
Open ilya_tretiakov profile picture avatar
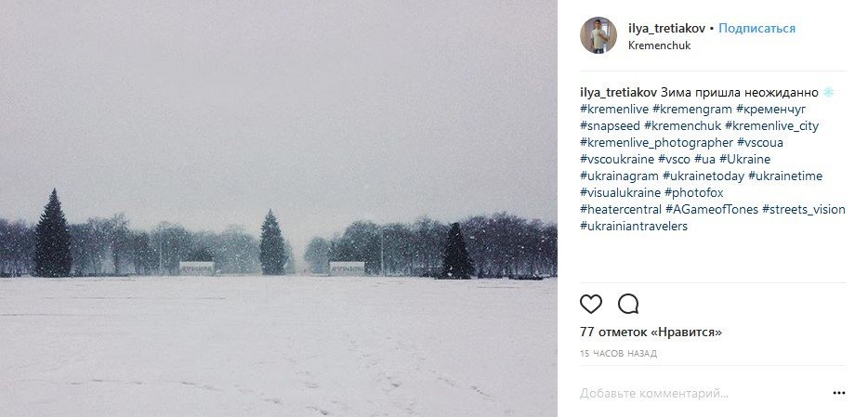coord(598,35)
